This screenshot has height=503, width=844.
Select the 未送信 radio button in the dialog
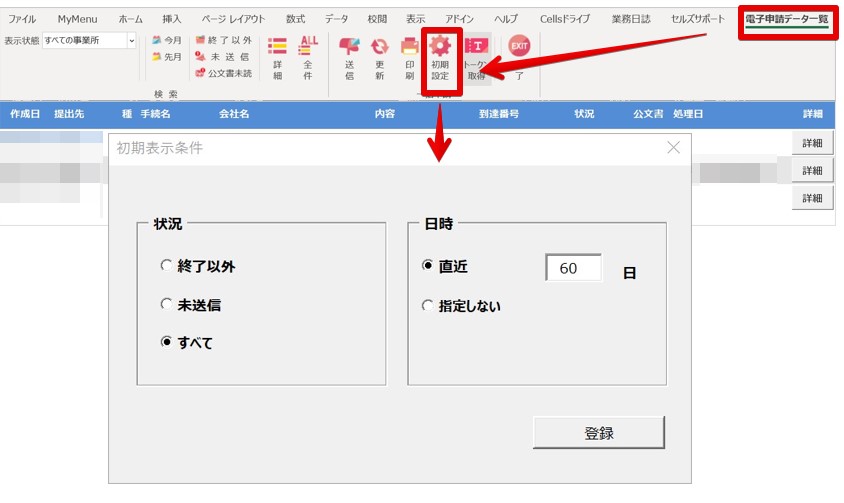click(166, 304)
